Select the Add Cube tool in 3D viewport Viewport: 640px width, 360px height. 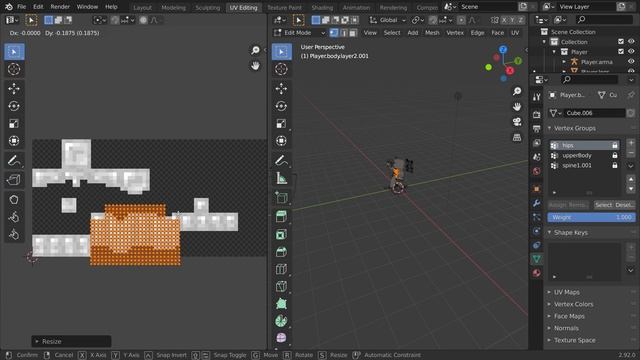point(281,198)
